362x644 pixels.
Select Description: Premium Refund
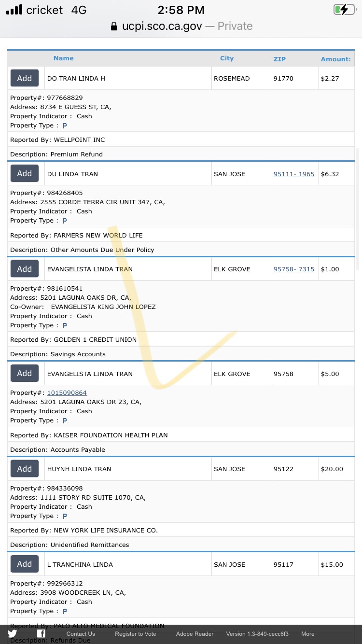tap(56, 154)
